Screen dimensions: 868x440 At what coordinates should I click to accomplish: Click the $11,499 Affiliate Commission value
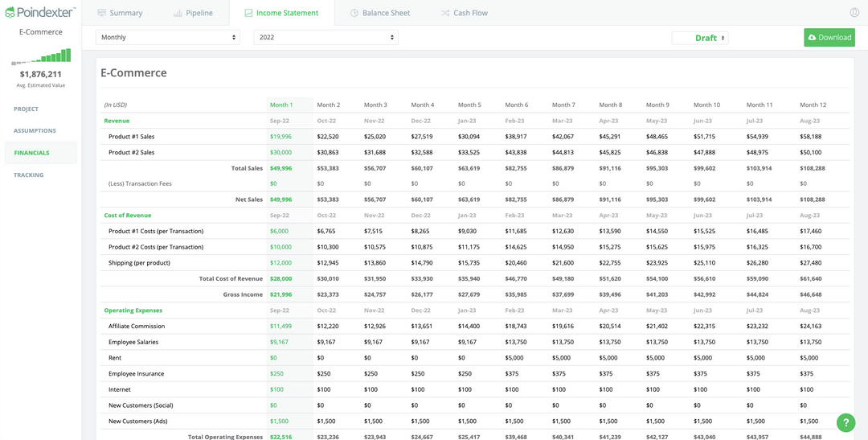point(280,327)
